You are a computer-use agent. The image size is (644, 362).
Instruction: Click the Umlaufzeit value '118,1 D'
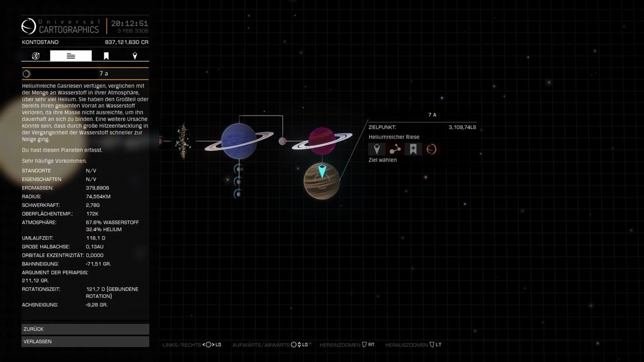tap(96, 238)
